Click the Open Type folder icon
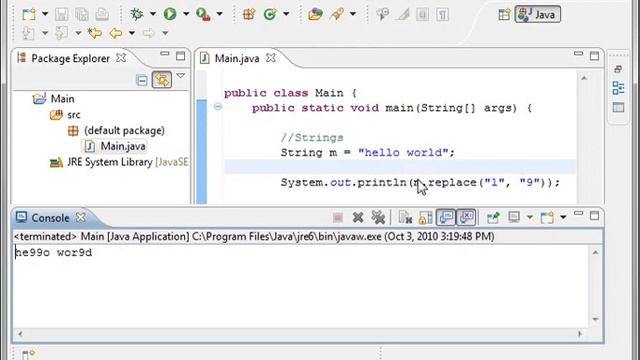The image size is (640, 360). pyautogui.click(x=315, y=15)
